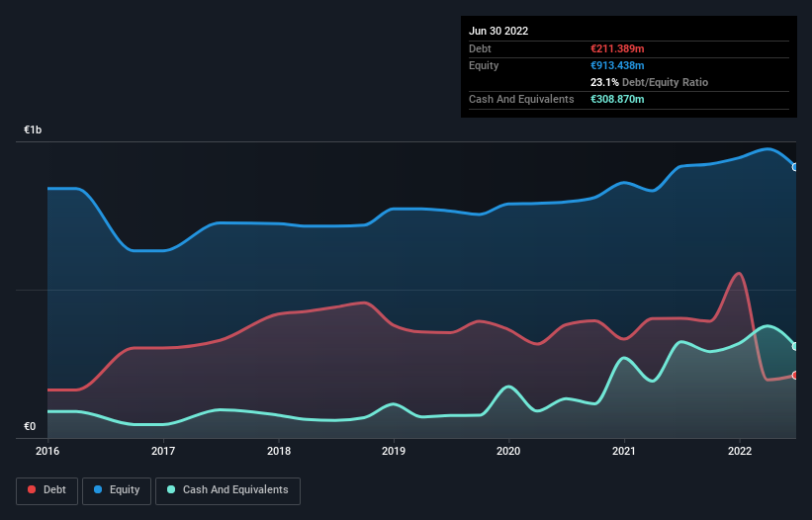Click the €913.438m equity value
Image resolution: width=812 pixels, height=520 pixels.
(617, 65)
